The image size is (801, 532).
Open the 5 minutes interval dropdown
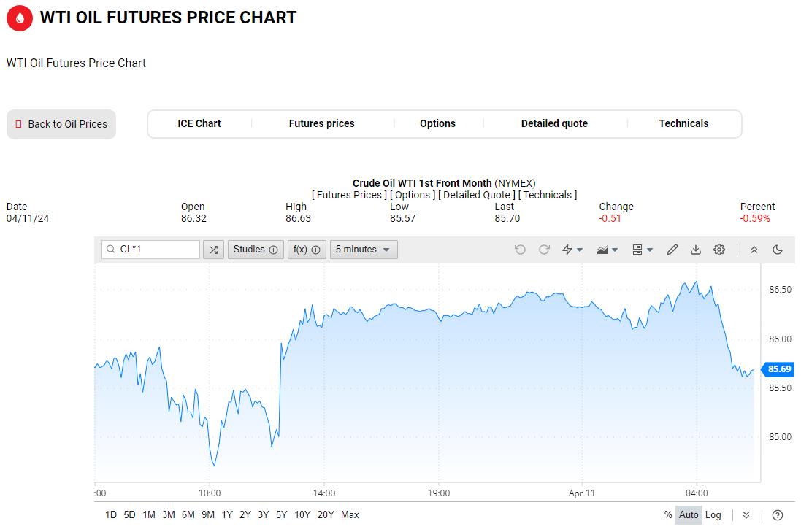pos(364,250)
